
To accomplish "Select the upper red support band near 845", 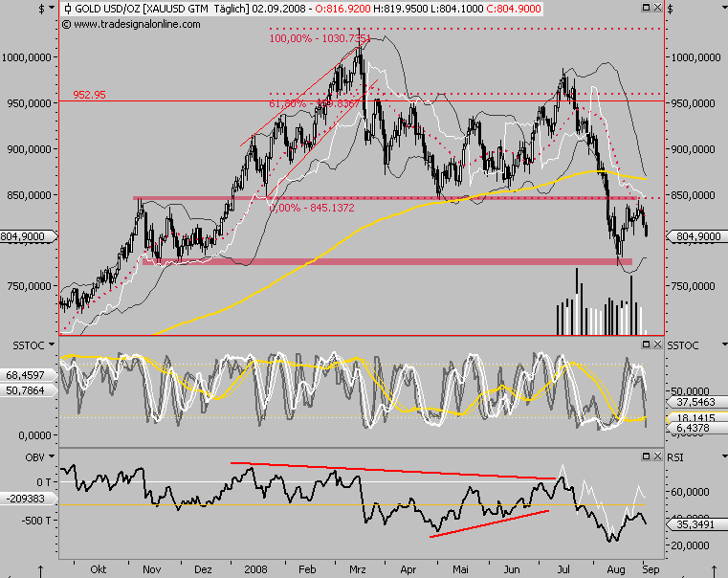I will (385, 198).
